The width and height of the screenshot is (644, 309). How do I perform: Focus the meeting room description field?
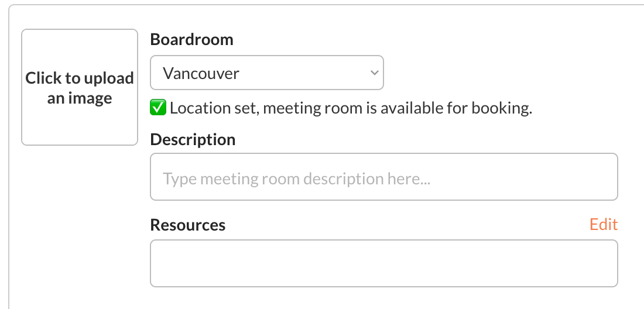point(383,177)
